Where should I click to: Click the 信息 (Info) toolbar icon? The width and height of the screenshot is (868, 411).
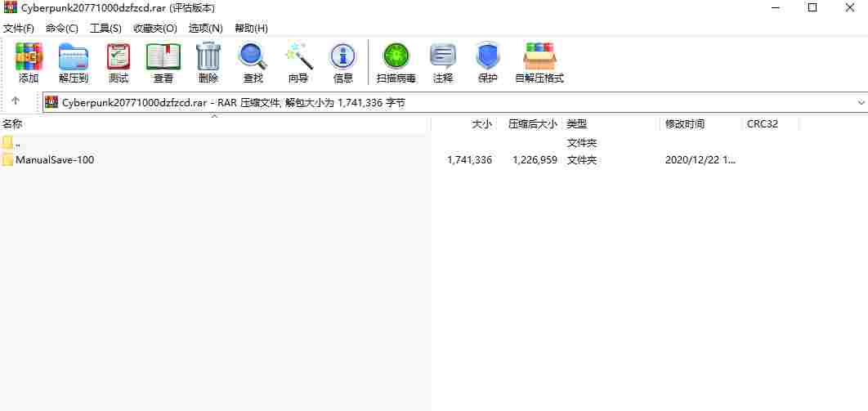click(343, 57)
